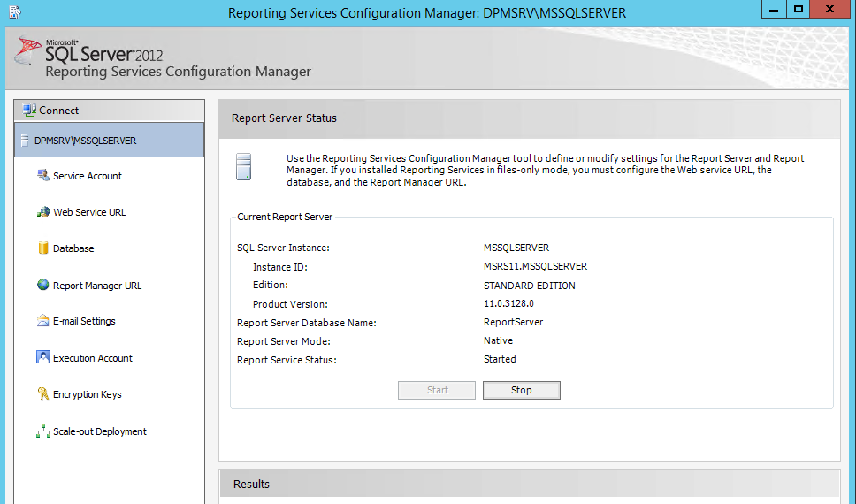Image resolution: width=856 pixels, height=504 pixels.
Task: Click the window title bar text
Action: coord(427,12)
